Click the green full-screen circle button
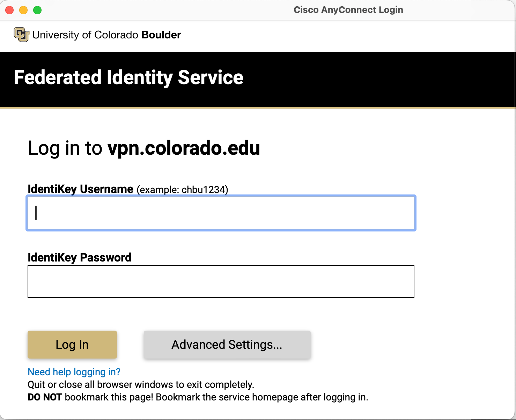The image size is (516, 420). point(37,10)
